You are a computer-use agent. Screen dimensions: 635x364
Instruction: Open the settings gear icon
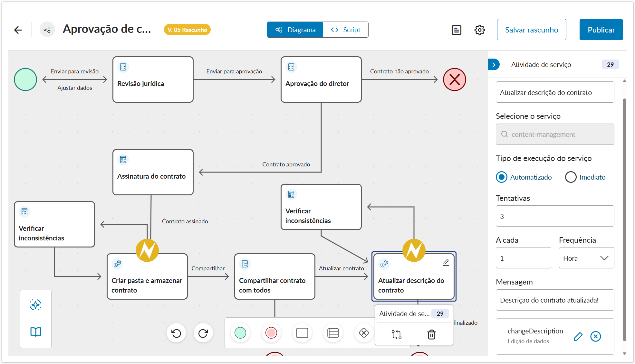click(479, 30)
